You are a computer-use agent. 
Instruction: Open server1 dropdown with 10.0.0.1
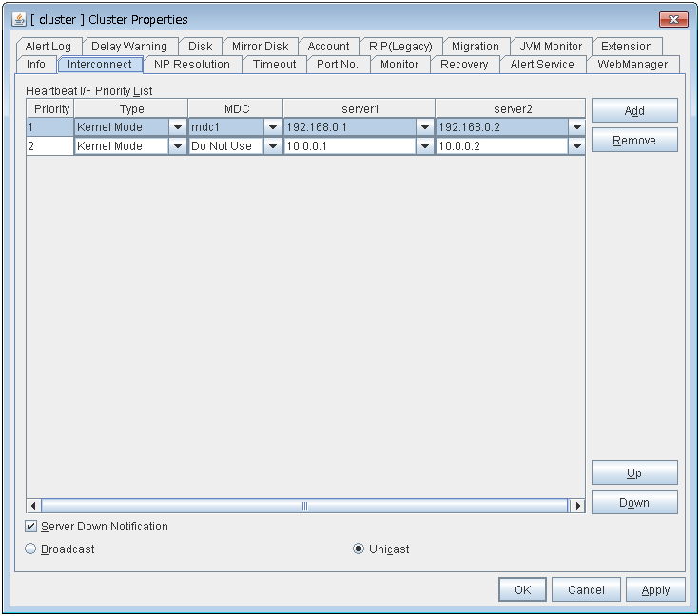[x=425, y=146]
